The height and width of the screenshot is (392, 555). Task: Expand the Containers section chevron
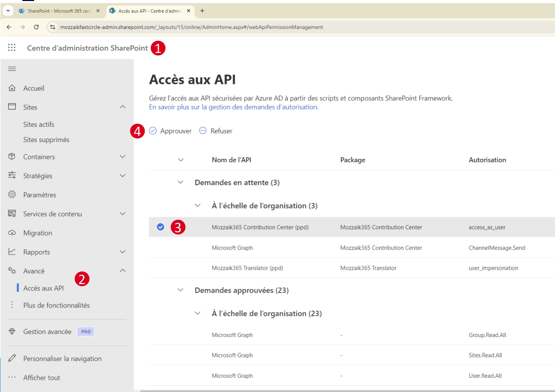(123, 157)
